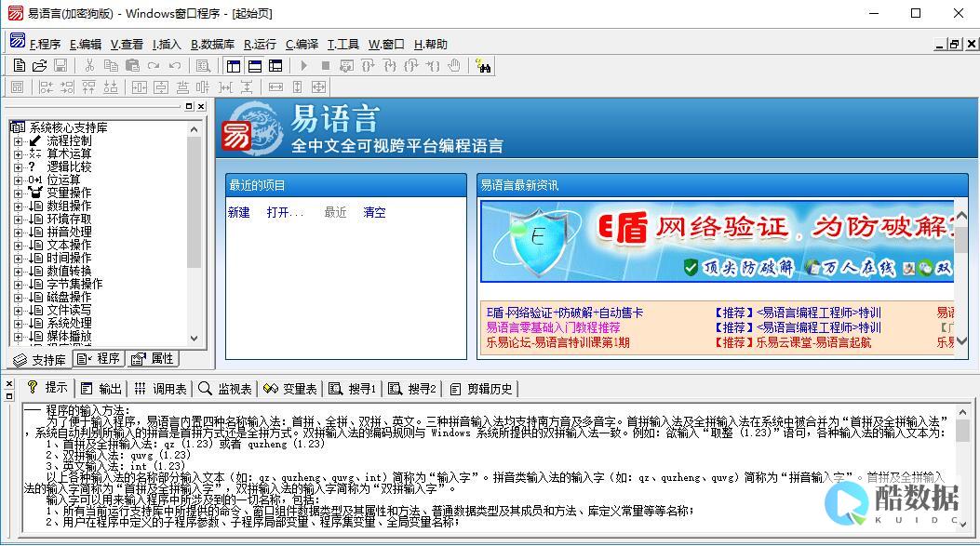
Task: Open the C.编译 menu
Action: [302, 45]
